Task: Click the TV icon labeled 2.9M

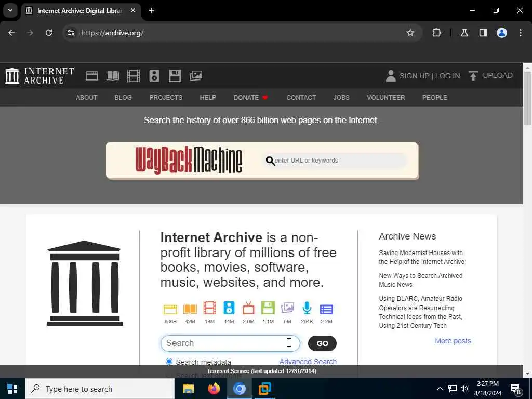Action: (248, 308)
